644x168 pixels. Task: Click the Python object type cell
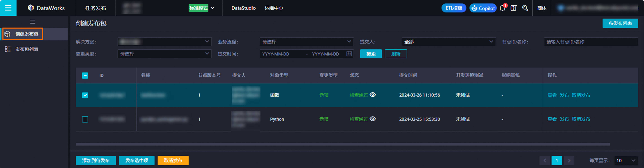(x=277, y=119)
